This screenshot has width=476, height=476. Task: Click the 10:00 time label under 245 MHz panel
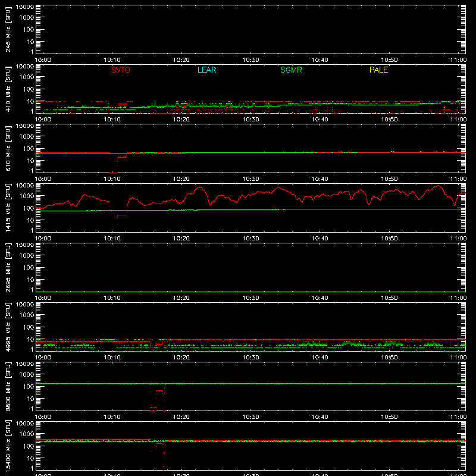[x=43, y=60]
